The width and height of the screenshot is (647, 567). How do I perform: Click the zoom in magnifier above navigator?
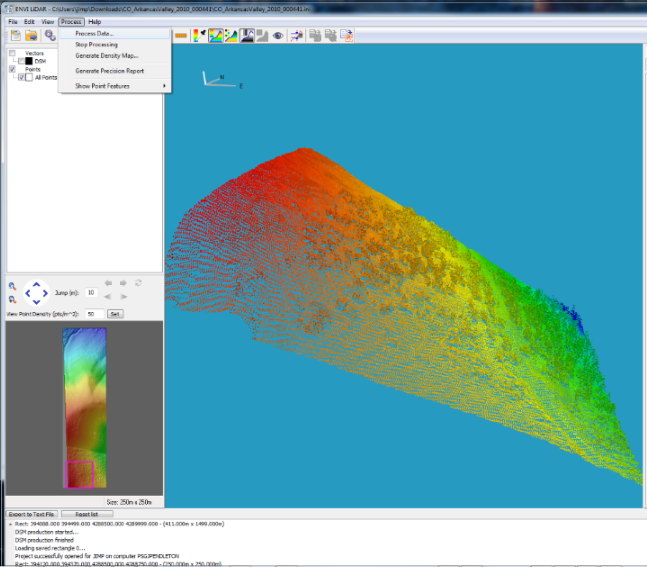11,286
